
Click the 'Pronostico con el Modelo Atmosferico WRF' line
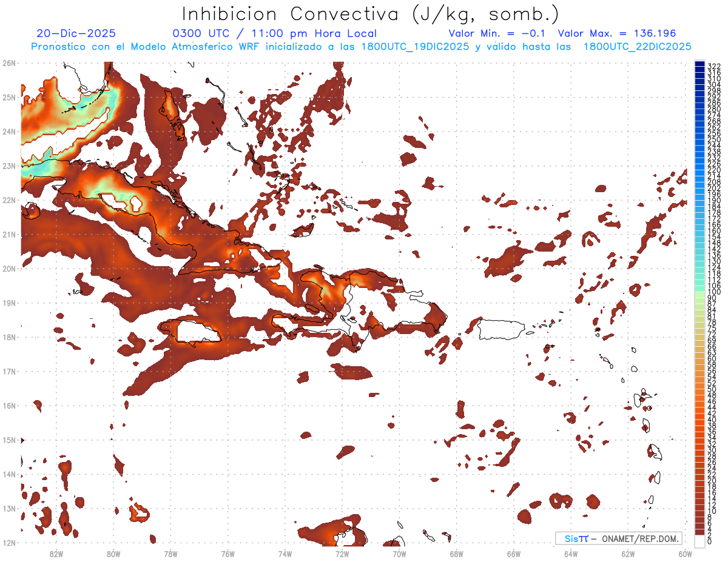click(361, 47)
